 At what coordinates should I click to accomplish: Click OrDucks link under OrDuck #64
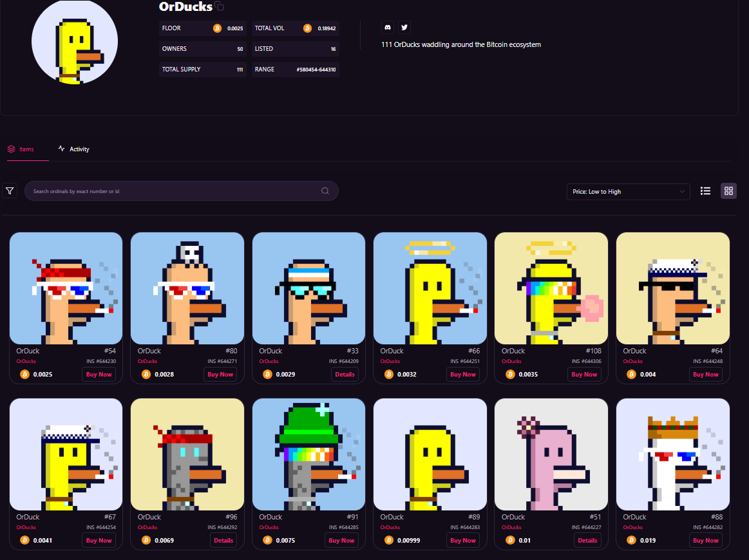(x=633, y=361)
